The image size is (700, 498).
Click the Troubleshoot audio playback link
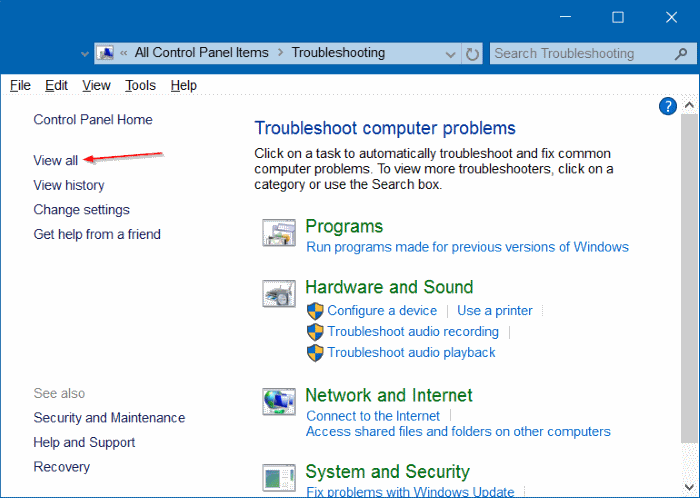[x=411, y=353]
